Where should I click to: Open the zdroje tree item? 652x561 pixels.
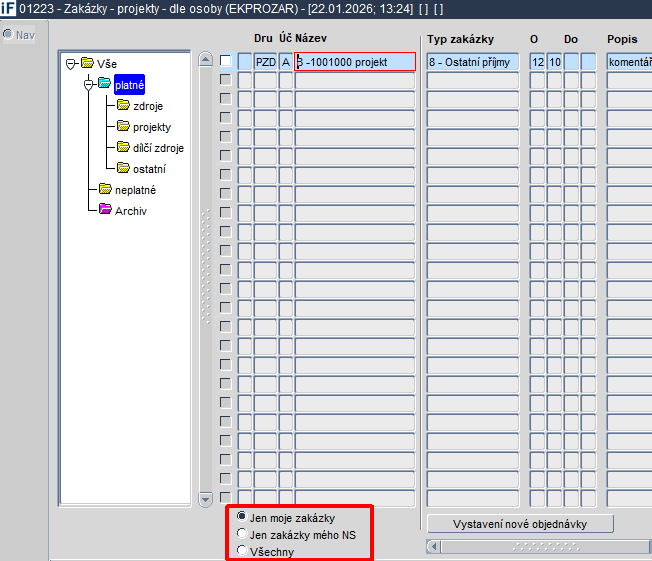[148, 106]
